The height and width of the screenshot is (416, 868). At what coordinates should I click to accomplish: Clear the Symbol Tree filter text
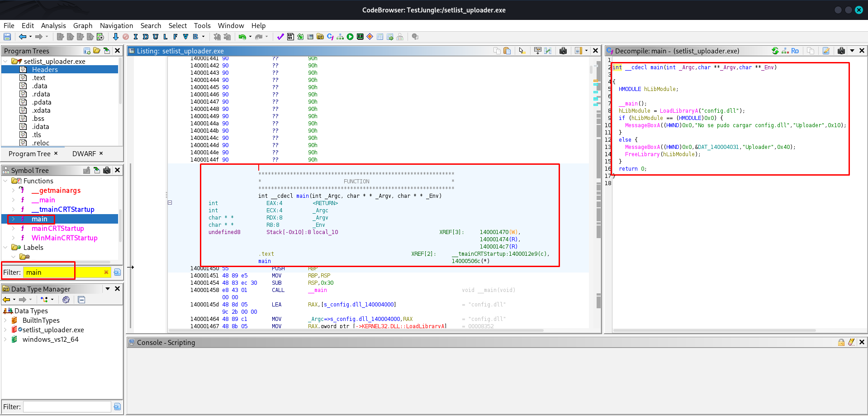[106, 272]
